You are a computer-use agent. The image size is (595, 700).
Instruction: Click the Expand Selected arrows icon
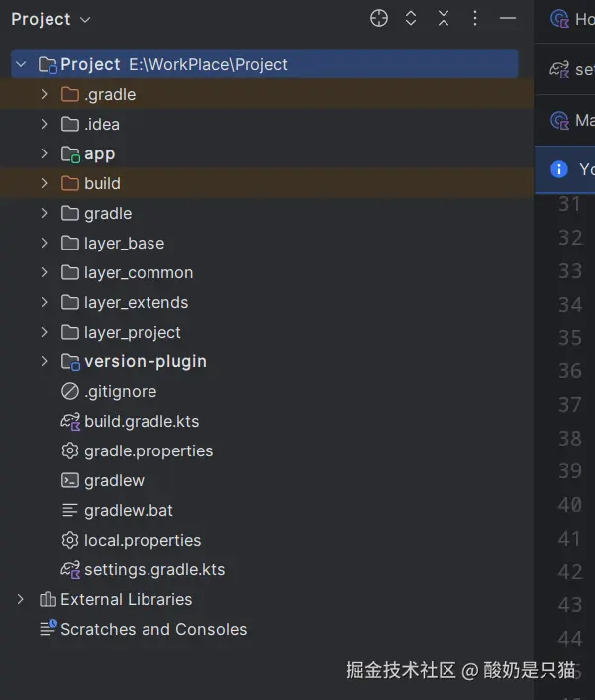pyautogui.click(x=411, y=19)
